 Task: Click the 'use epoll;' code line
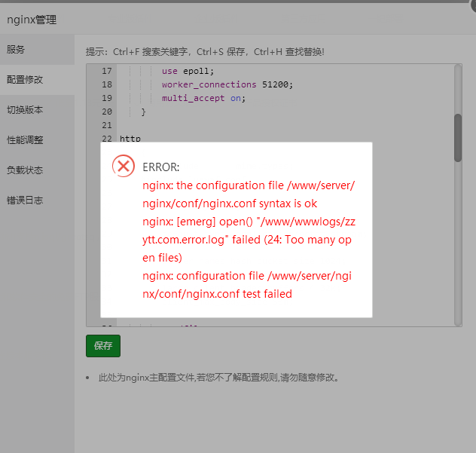[x=188, y=71]
